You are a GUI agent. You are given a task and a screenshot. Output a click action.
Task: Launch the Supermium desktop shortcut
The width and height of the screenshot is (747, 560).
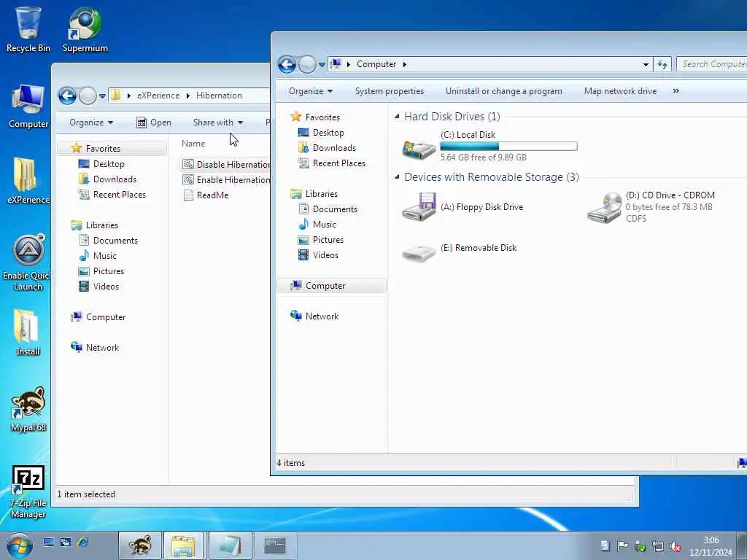(x=85, y=28)
